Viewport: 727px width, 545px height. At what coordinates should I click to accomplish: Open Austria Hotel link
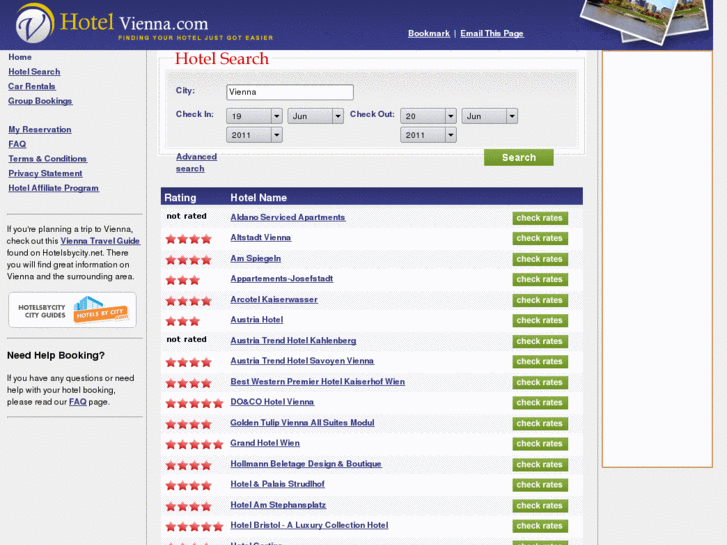point(257,320)
